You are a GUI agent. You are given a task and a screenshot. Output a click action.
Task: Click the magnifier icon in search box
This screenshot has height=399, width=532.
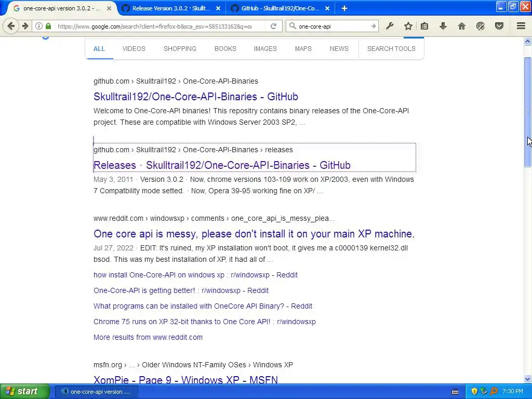292,26
